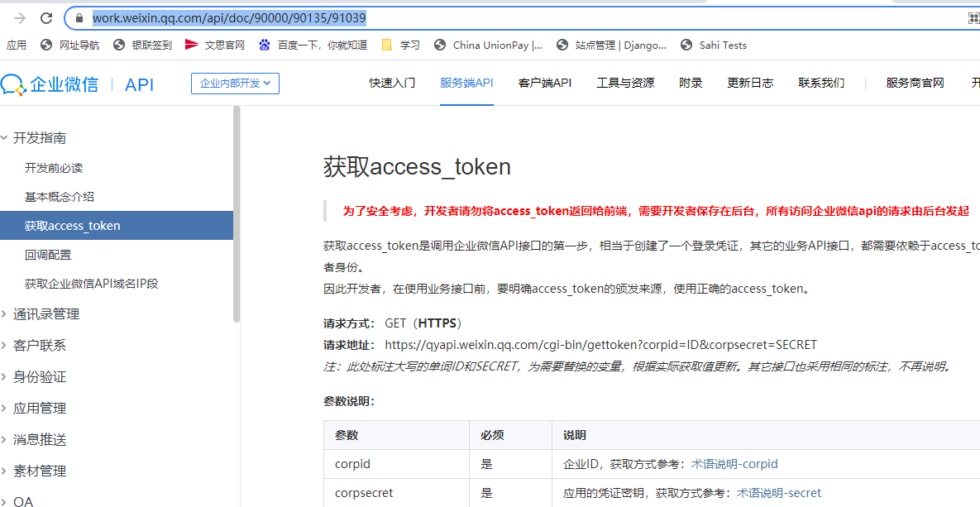Open the 文思官网 bookmark
This screenshot has width=980, height=507.
(x=215, y=45)
